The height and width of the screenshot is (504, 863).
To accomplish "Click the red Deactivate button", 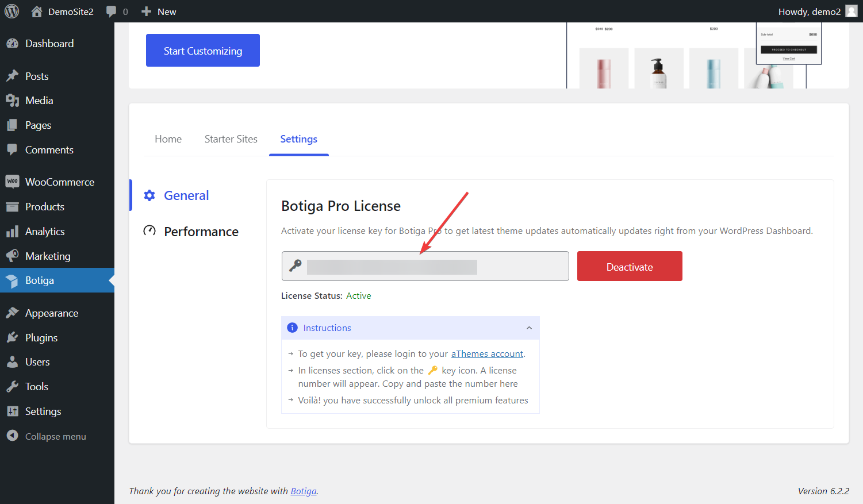I will (630, 266).
